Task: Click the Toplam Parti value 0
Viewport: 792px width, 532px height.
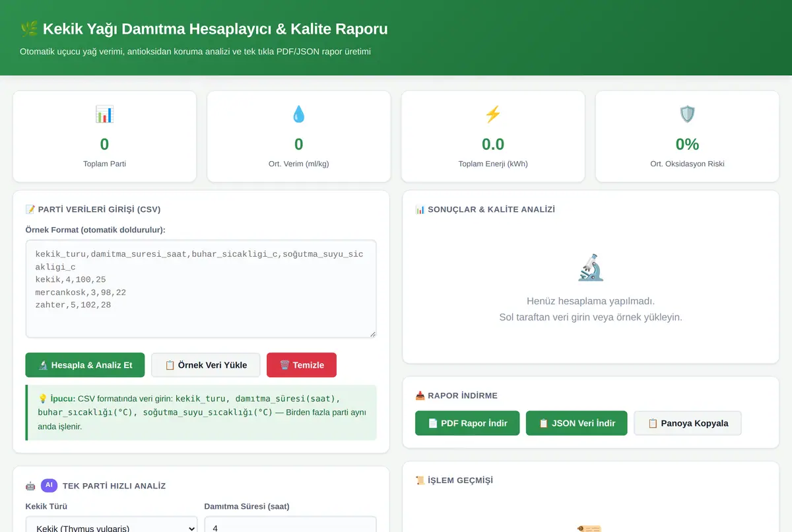Action: [104, 145]
